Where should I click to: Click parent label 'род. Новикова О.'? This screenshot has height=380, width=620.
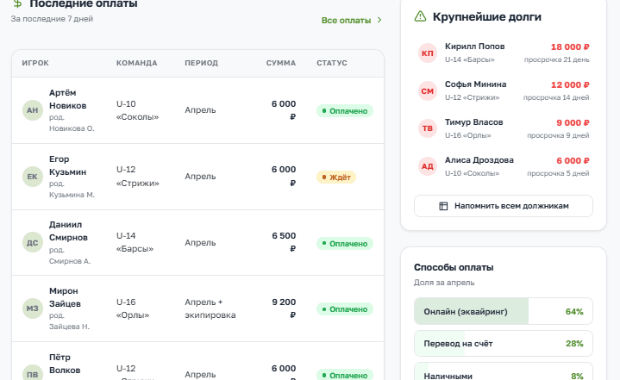click(72, 123)
